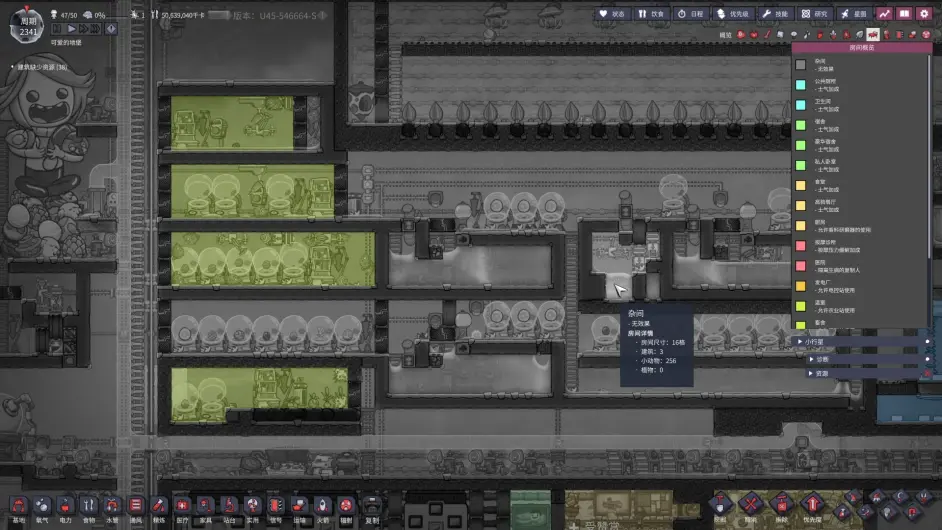The image size is (942, 530).
Task: Select the 食物 food build category icon
Action: click(89, 505)
